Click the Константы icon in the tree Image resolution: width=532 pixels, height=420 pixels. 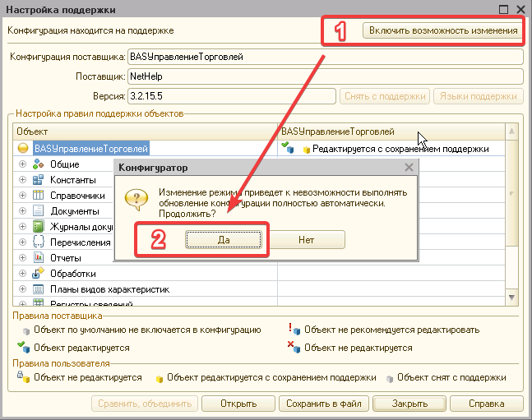(x=38, y=180)
